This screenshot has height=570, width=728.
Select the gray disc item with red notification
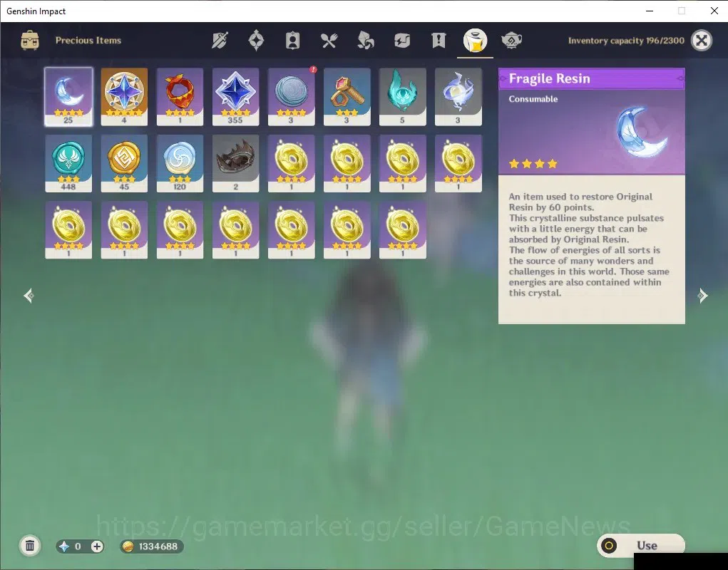point(291,96)
